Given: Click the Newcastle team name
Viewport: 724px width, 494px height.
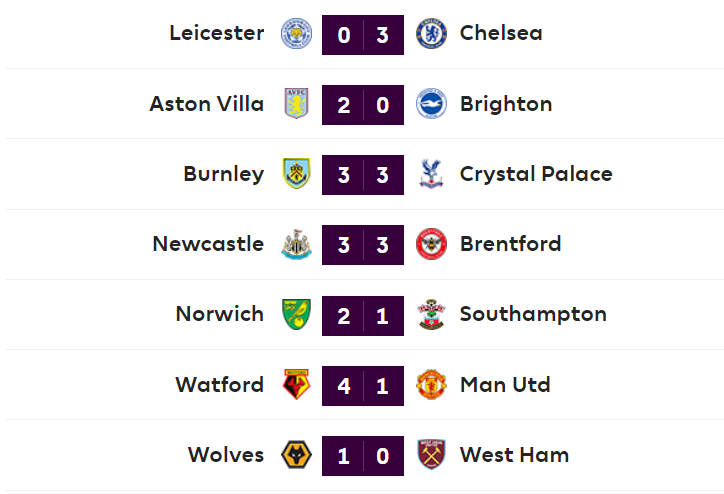Looking at the screenshot, I should [208, 244].
